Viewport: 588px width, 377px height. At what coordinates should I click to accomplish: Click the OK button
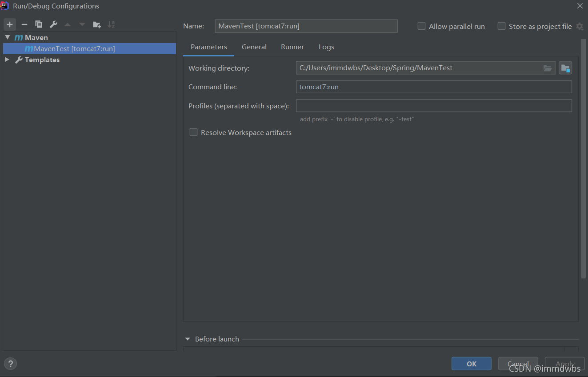coord(472,364)
